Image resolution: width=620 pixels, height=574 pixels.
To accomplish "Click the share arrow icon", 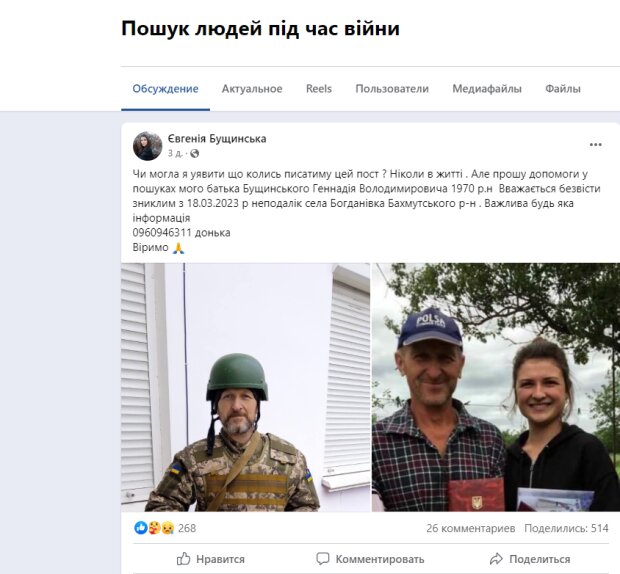I will [x=496, y=559].
